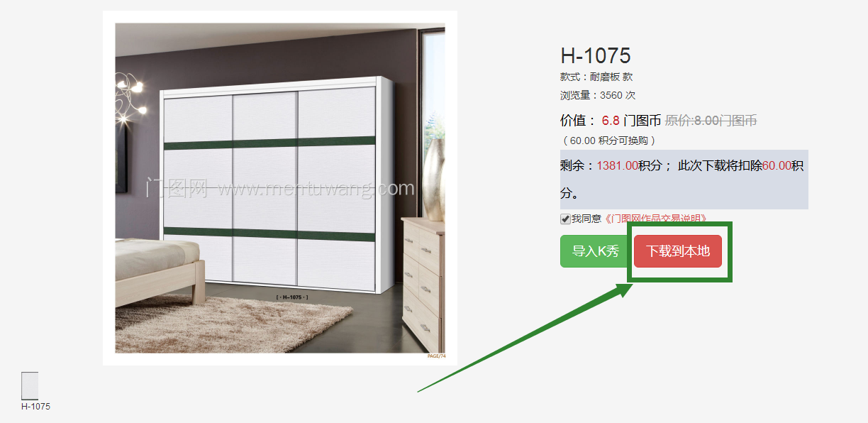The image size is (868, 423).
Task: Click the 款式：耐磨板 款 style text
Action: tap(596, 77)
